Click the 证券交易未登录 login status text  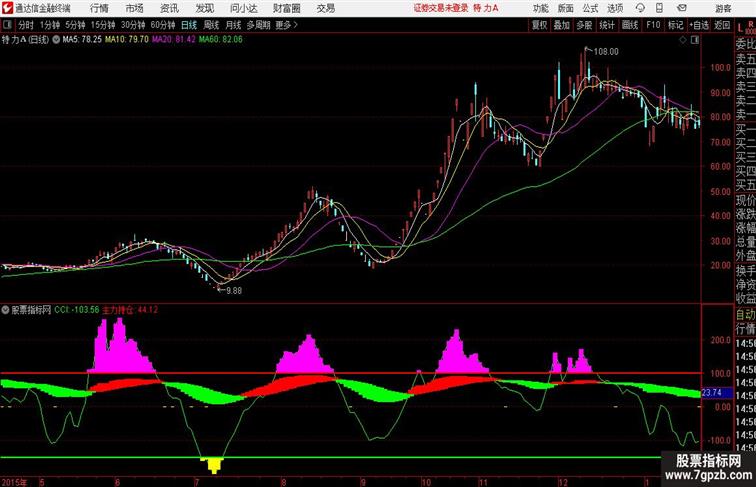(x=441, y=8)
